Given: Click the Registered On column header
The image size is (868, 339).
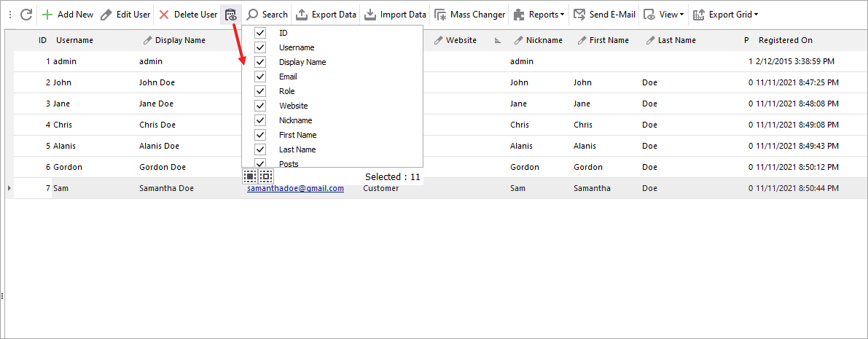Looking at the screenshot, I should pyautogui.click(x=785, y=40).
